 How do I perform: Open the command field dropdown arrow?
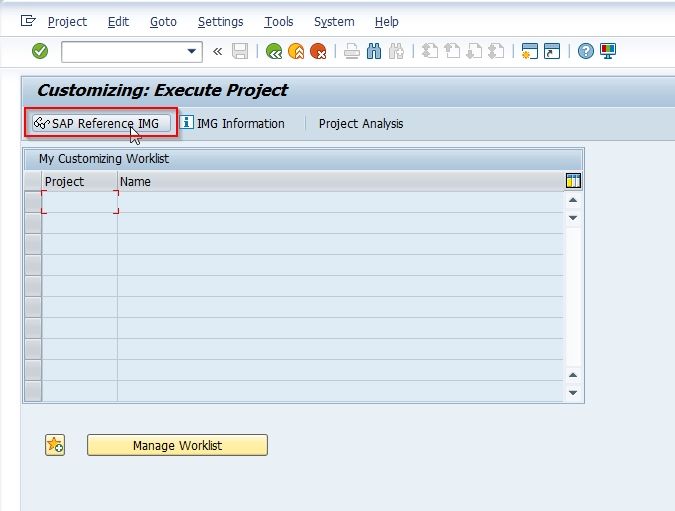pos(192,52)
